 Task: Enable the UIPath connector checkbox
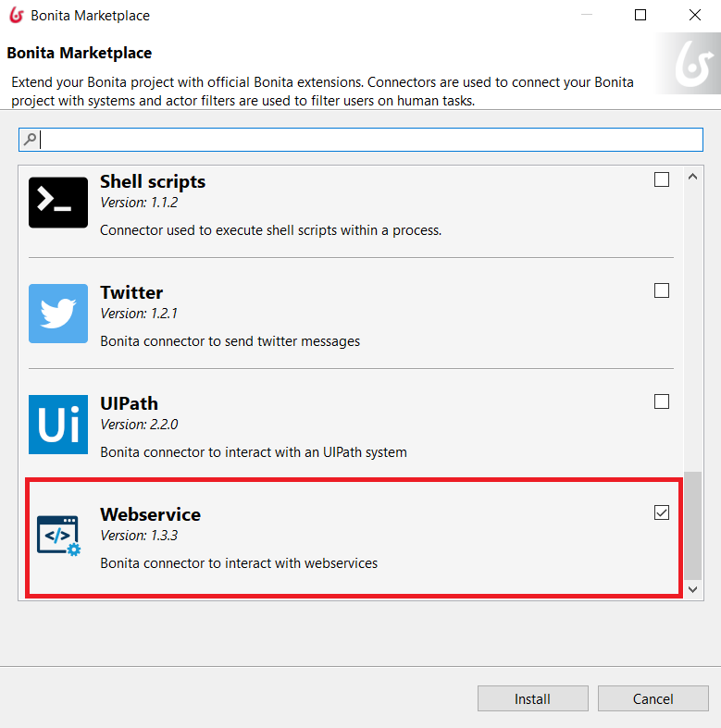662,401
